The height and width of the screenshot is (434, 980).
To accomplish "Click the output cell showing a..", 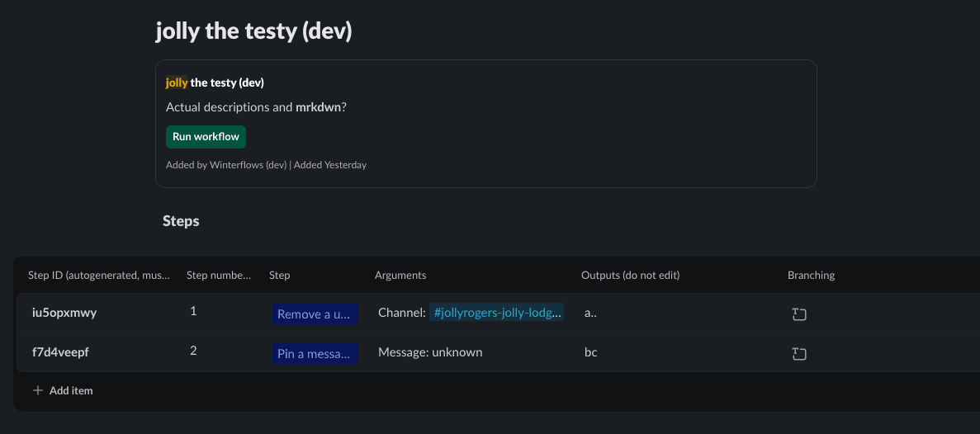I will pos(590,313).
